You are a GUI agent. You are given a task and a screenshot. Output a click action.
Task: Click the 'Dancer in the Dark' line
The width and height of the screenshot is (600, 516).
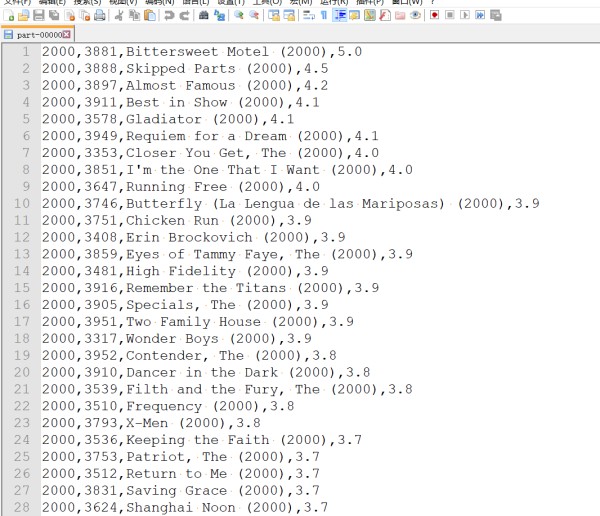(x=206, y=372)
